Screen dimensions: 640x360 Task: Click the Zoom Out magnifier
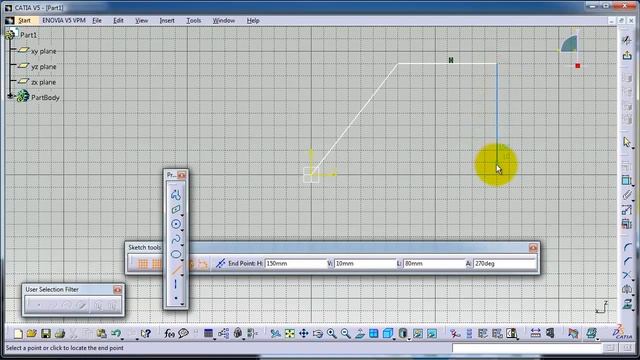click(x=346, y=333)
